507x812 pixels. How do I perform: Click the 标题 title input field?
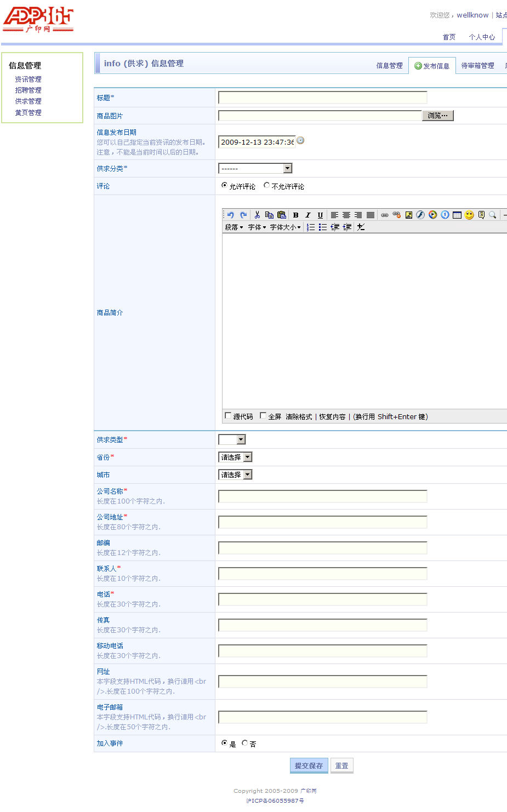(x=322, y=98)
